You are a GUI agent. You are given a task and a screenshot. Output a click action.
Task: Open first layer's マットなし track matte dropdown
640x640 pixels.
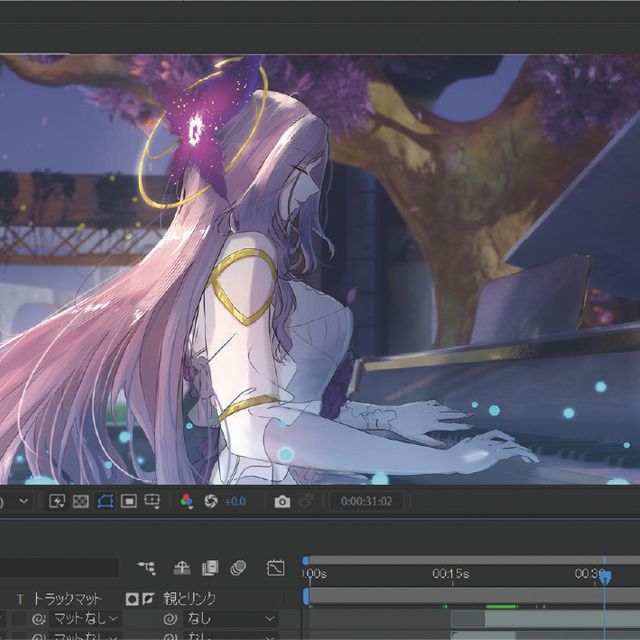[85, 619]
